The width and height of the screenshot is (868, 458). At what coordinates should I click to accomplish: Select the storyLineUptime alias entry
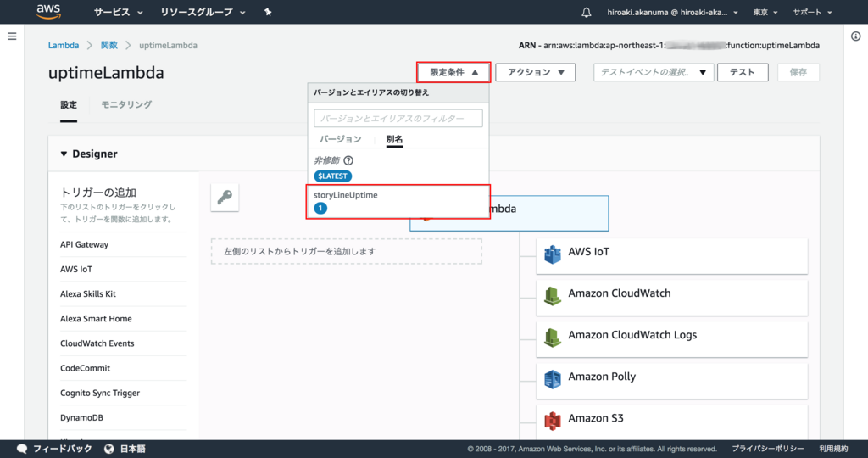tap(398, 202)
